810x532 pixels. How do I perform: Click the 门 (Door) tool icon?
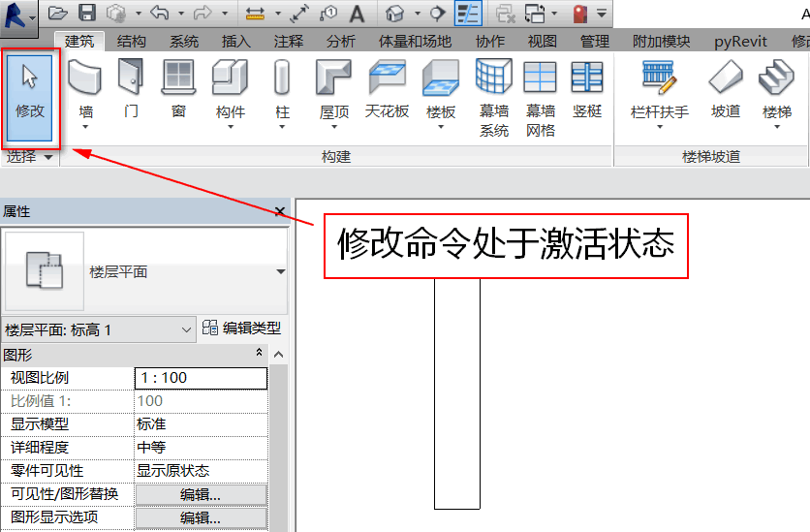click(131, 87)
